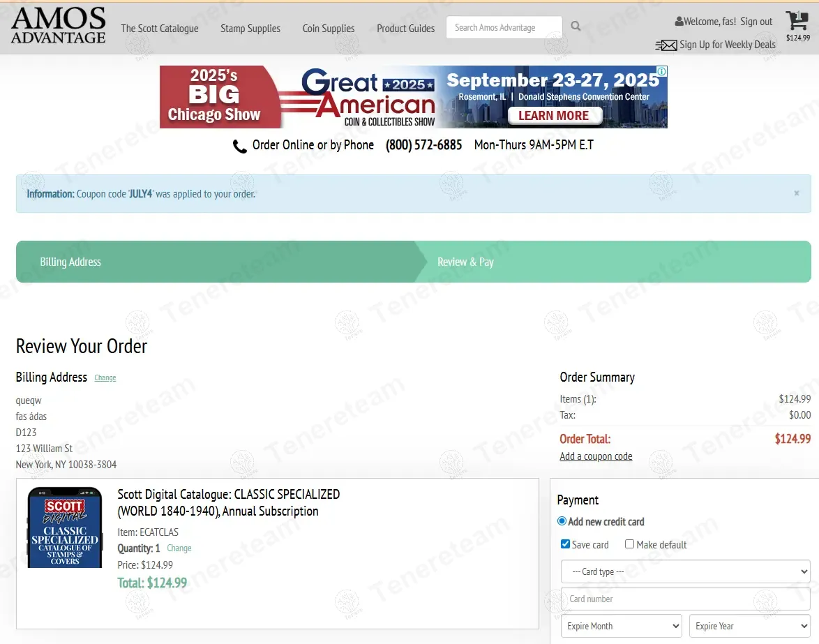Click Change link next to Billing Address
The width and height of the screenshot is (819, 644).
(x=105, y=378)
